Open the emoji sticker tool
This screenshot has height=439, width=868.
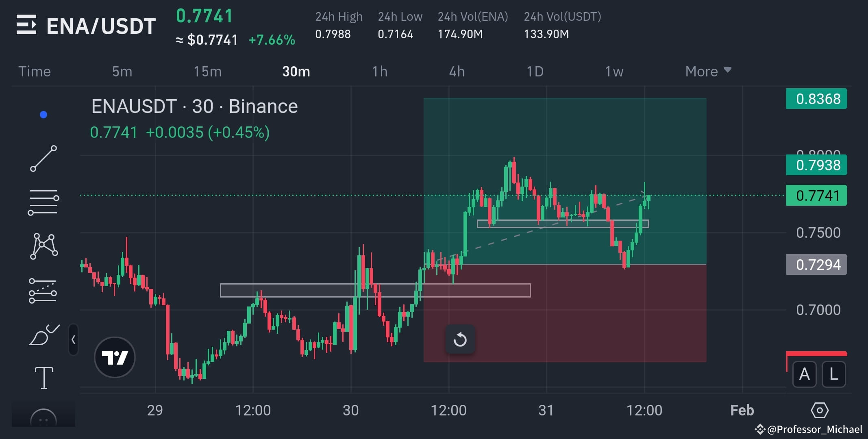click(44, 419)
